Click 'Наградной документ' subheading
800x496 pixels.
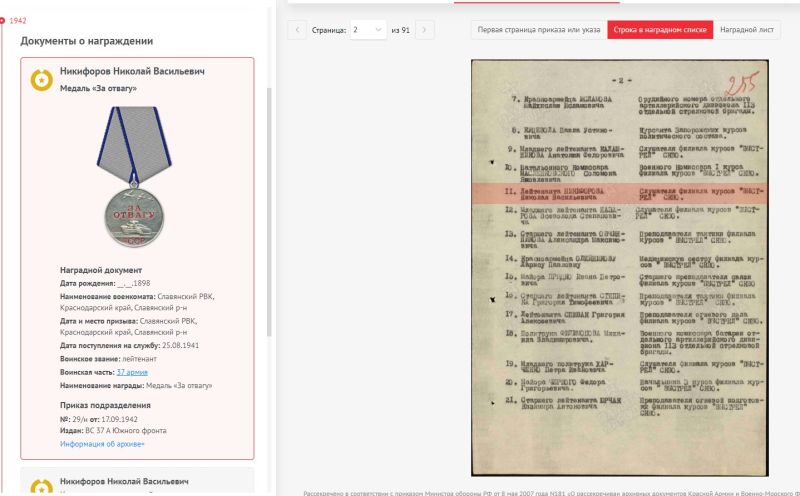[x=101, y=270]
